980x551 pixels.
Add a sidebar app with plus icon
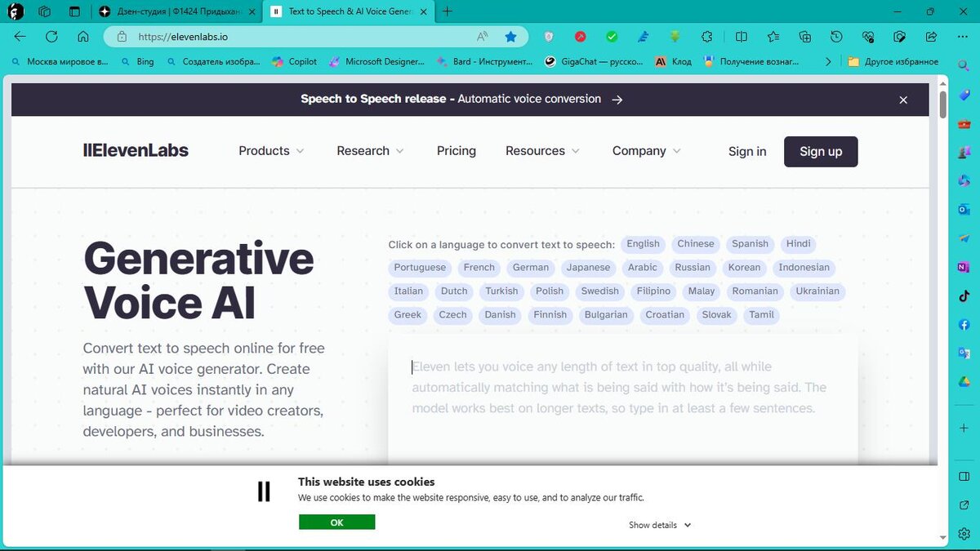click(x=964, y=428)
